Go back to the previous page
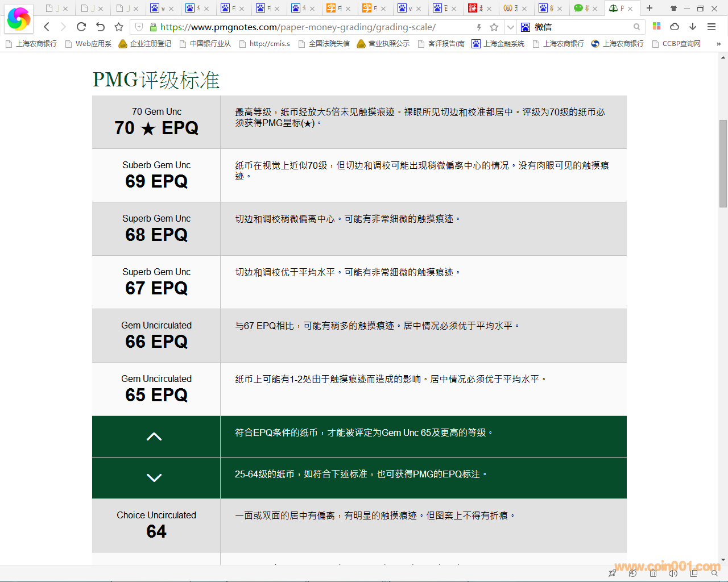Screen dimensions: 728x582 [47, 27]
